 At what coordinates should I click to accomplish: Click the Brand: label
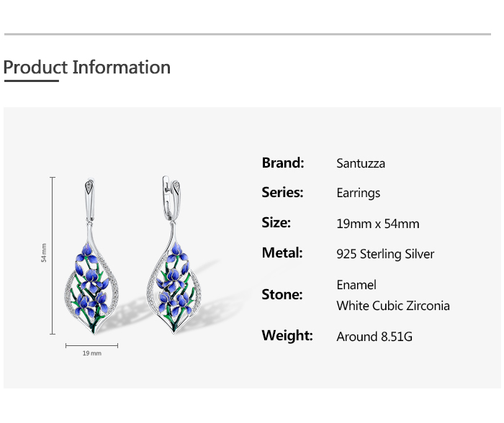[x=283, y=163]
